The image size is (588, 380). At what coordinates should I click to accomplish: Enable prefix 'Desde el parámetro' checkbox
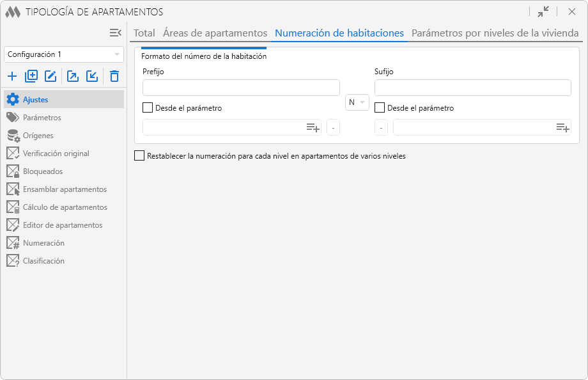[x=148, y=108]
